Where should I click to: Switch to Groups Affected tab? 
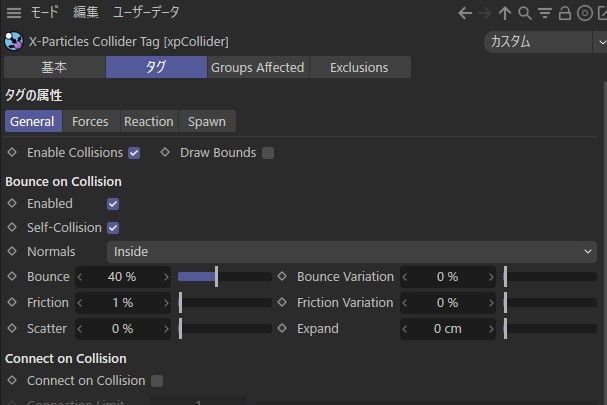pyautogui.click(x=258, y=67)
